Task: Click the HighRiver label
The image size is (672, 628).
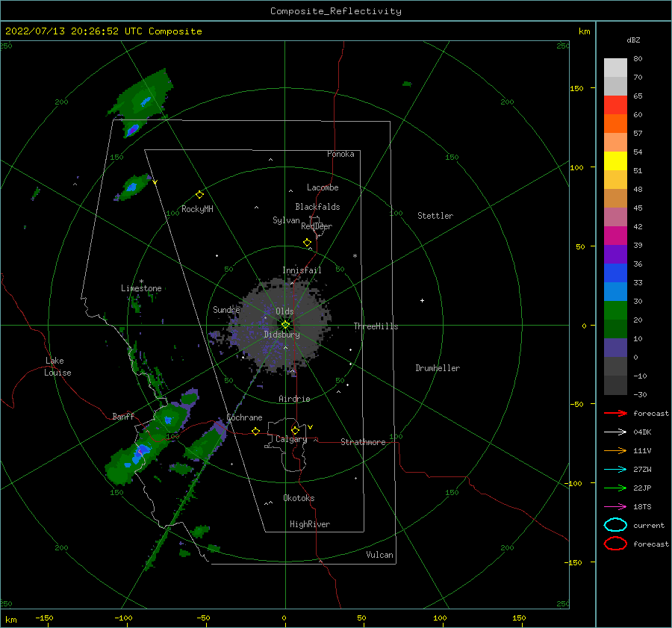Action: tap(310, 524)
